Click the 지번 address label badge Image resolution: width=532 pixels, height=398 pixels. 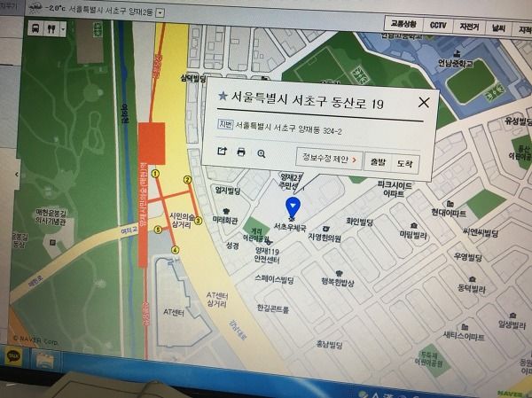click(x=225, y=124)
